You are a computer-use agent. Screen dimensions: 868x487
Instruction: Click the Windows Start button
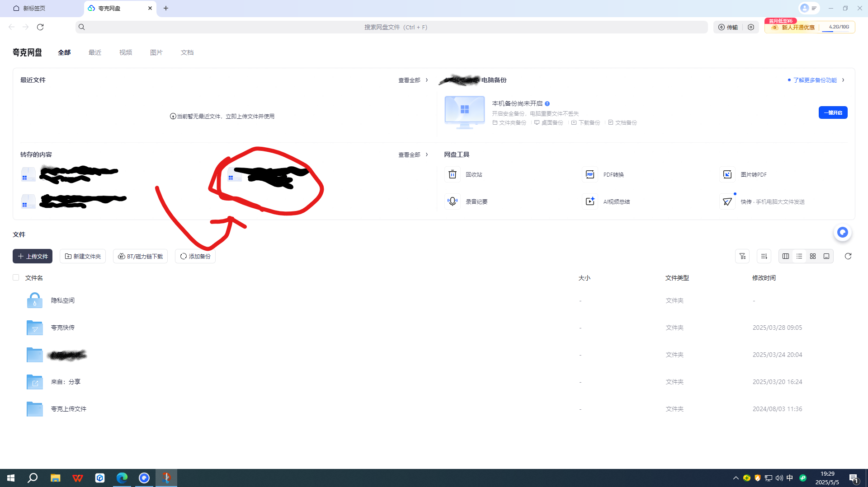click(x=11, y=478)
